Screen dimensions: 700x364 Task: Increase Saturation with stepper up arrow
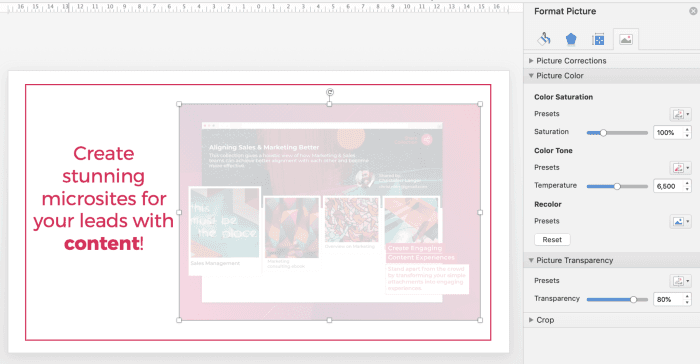pyautogui.click(x=687, y=130)
